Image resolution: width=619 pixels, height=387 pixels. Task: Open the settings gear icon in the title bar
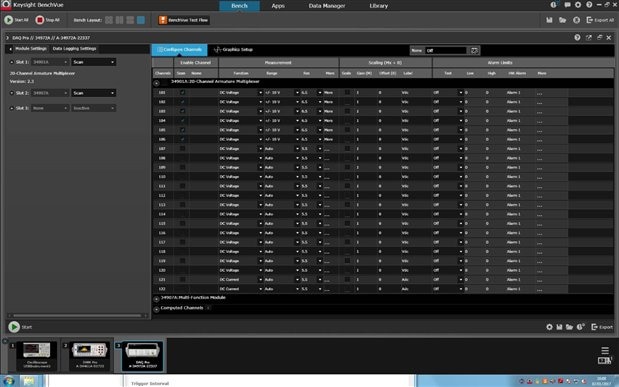pos(578,5)
